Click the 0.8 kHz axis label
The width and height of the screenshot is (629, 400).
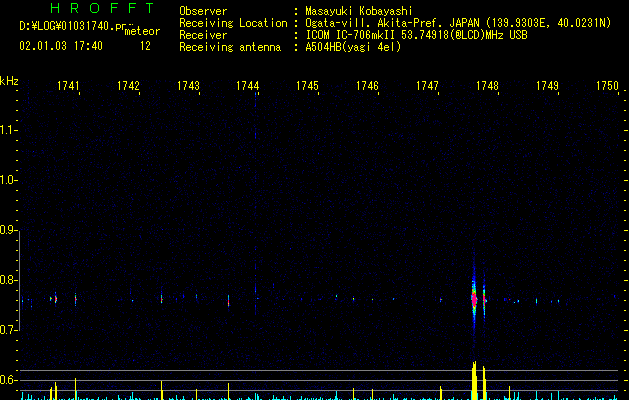click(x=8, y=280)
